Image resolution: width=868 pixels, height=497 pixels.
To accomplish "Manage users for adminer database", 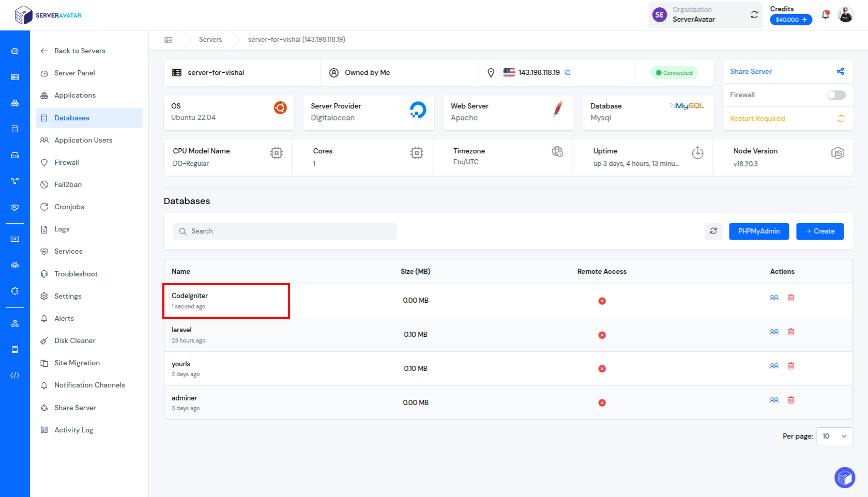I will point(774,400).
